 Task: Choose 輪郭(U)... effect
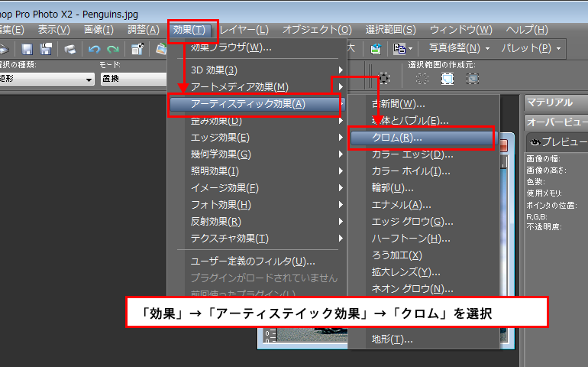[424, 188]
